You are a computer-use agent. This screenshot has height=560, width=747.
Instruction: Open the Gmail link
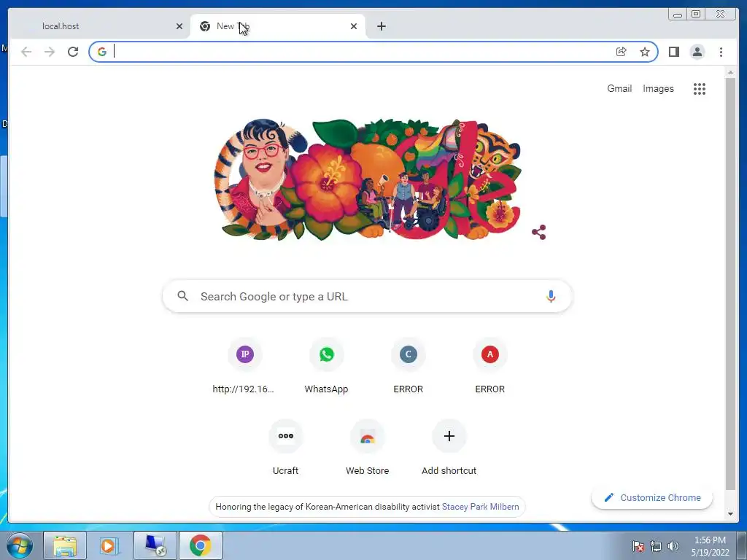pos(619,88)
